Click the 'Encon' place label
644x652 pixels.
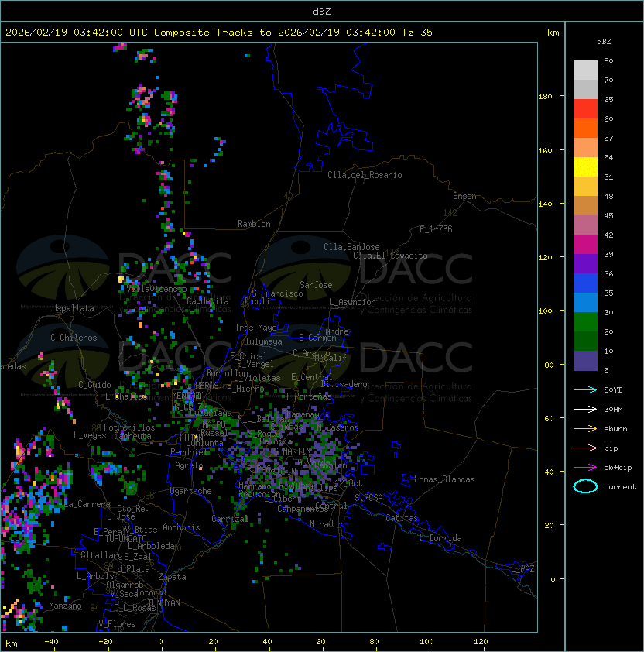click(464, 196)
